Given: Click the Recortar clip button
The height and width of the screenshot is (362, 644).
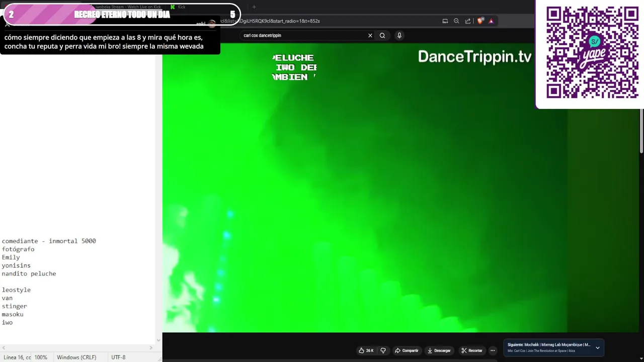Looking at the screenshot, I should [471, 350].
